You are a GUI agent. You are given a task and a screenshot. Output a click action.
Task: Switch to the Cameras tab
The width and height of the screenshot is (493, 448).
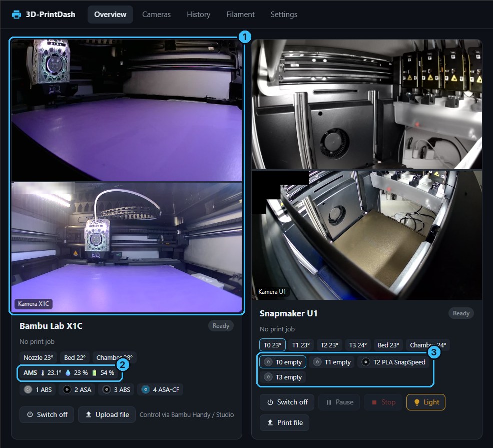[x=156, y=15]
